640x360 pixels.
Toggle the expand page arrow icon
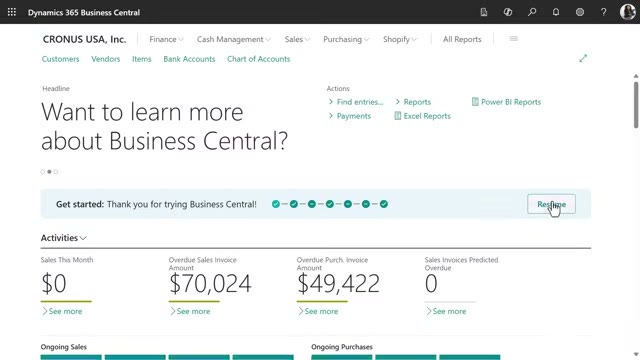pos(583,58)
